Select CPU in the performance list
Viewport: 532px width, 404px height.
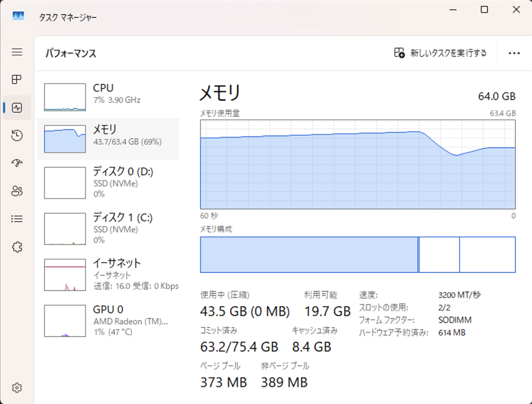click(x=108, y=97)
